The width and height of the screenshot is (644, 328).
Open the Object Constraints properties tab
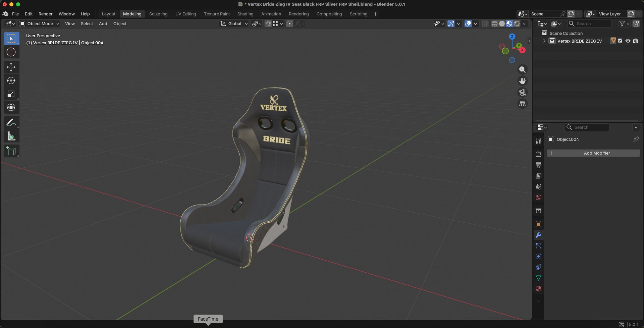(x=538, y=267)
